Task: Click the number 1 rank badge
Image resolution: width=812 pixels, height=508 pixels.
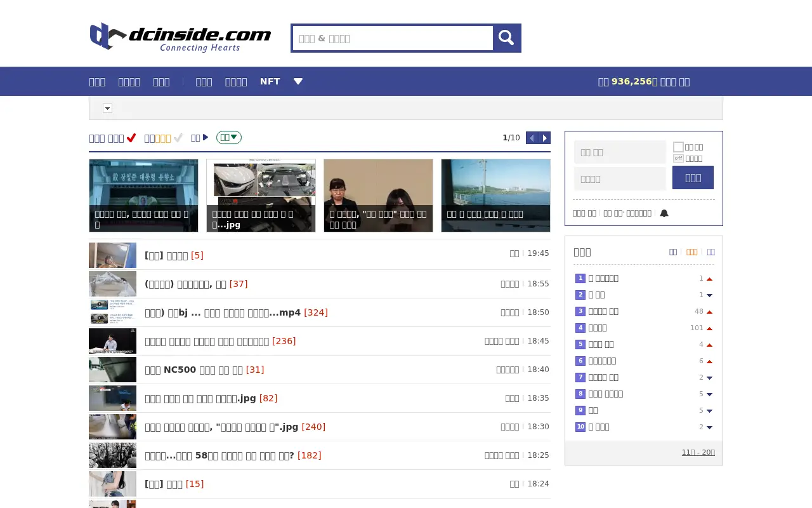Action: point(580,278)
